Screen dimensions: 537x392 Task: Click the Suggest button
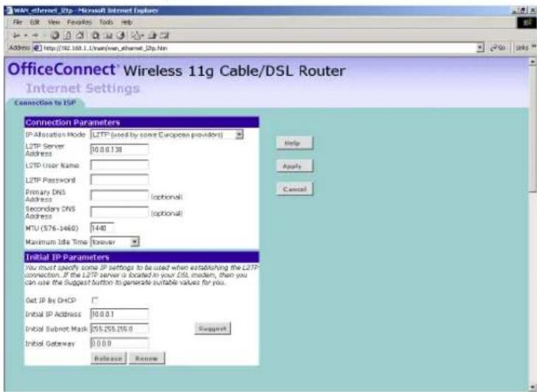(212, 329)
